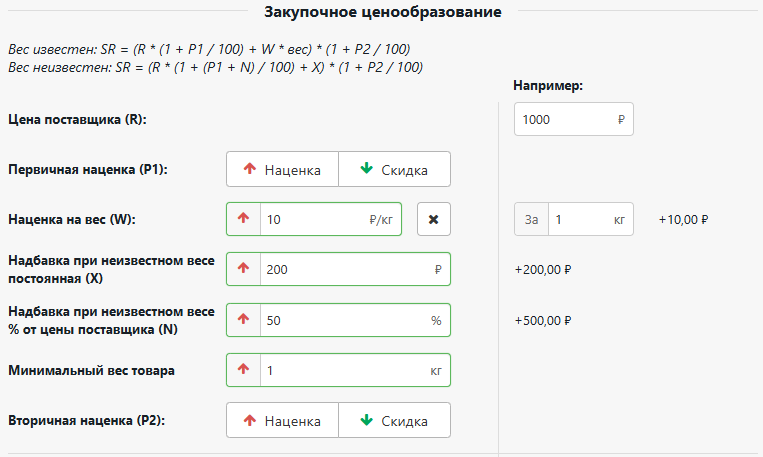Select Наценка for primary markup P1
Viewport: 763px width, 457px height.
click(283, 170)
